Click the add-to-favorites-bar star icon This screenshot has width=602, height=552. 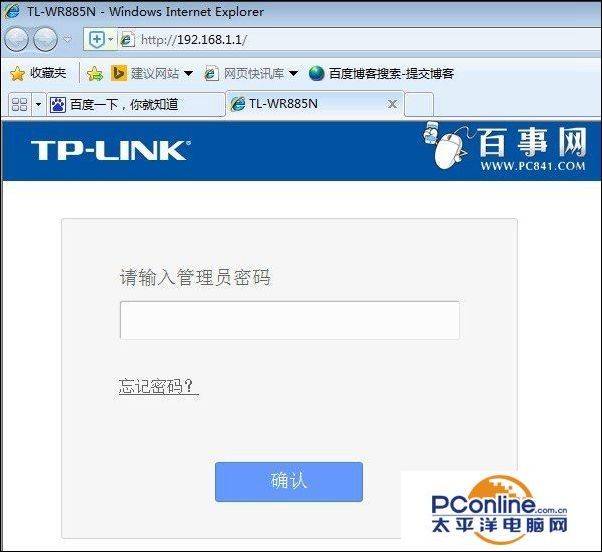pyautogui.click(x=94, y=73)
